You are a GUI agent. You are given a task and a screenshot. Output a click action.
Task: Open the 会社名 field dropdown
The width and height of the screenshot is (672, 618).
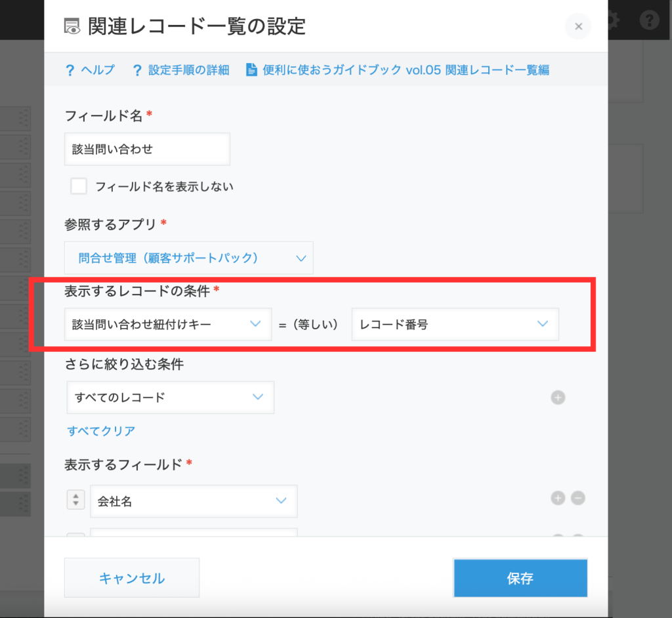pyautogui.click(x=194, y=501)
